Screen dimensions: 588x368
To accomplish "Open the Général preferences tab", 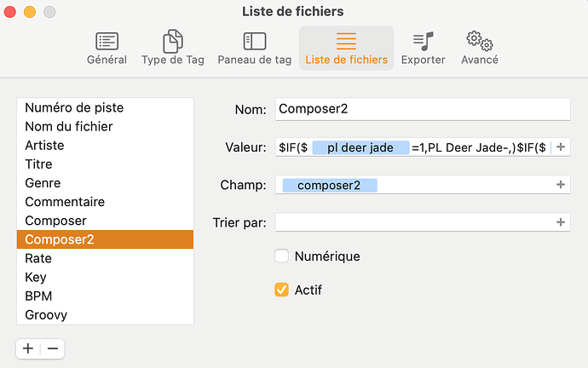I will [107, 49].
